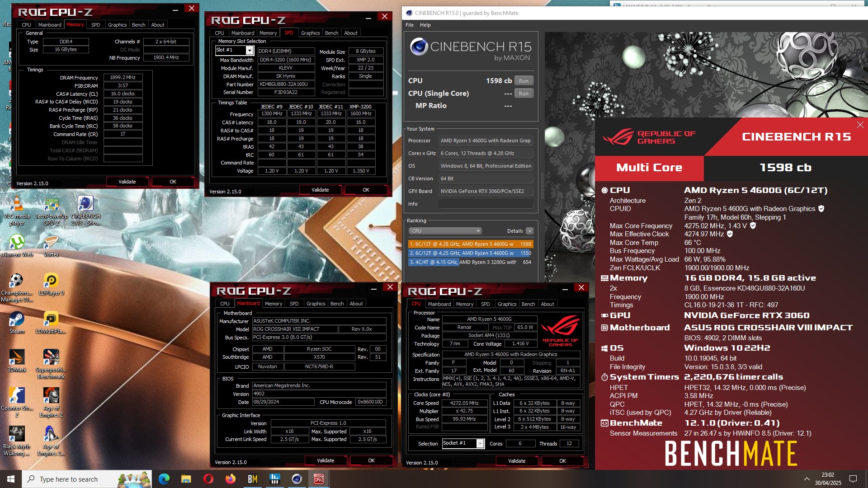
Task: Click the Windows Start button
Action: [11, 479]
